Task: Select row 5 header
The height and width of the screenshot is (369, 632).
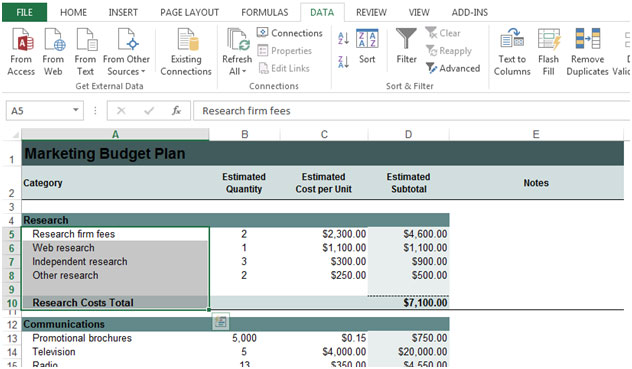Action: [x=11, y=234]
